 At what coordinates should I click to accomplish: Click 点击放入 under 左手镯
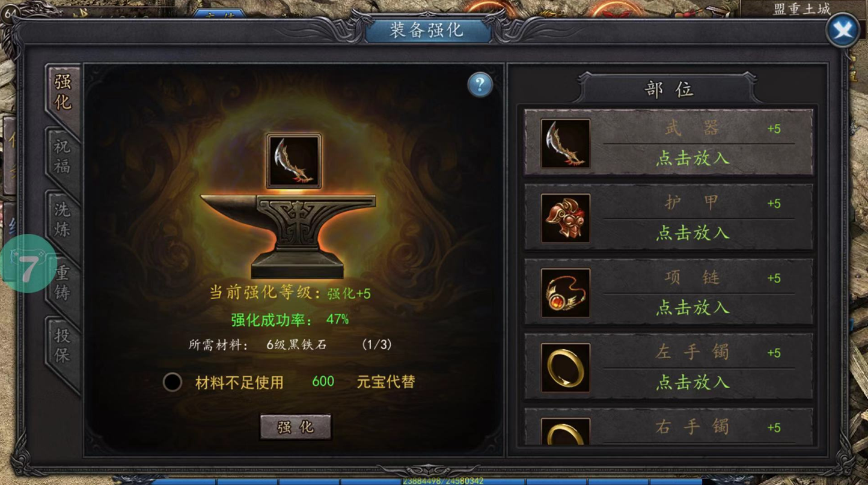pos(692,382)
